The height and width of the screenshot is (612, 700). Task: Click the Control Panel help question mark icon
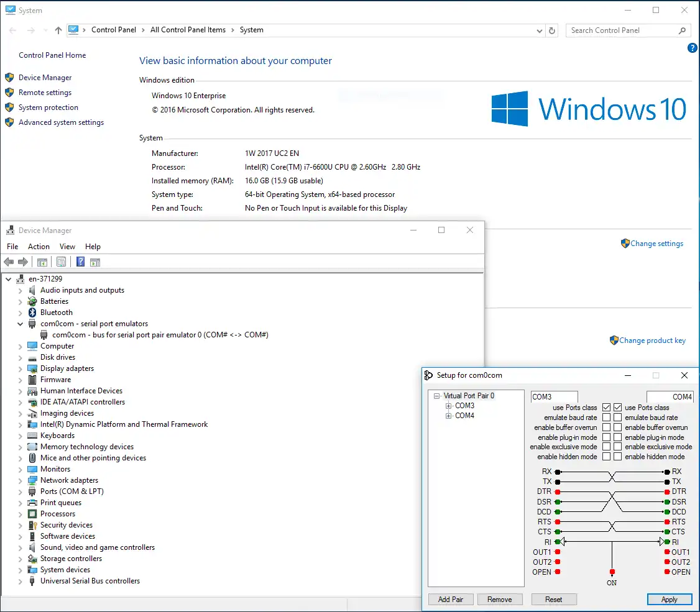pos(693,48)
